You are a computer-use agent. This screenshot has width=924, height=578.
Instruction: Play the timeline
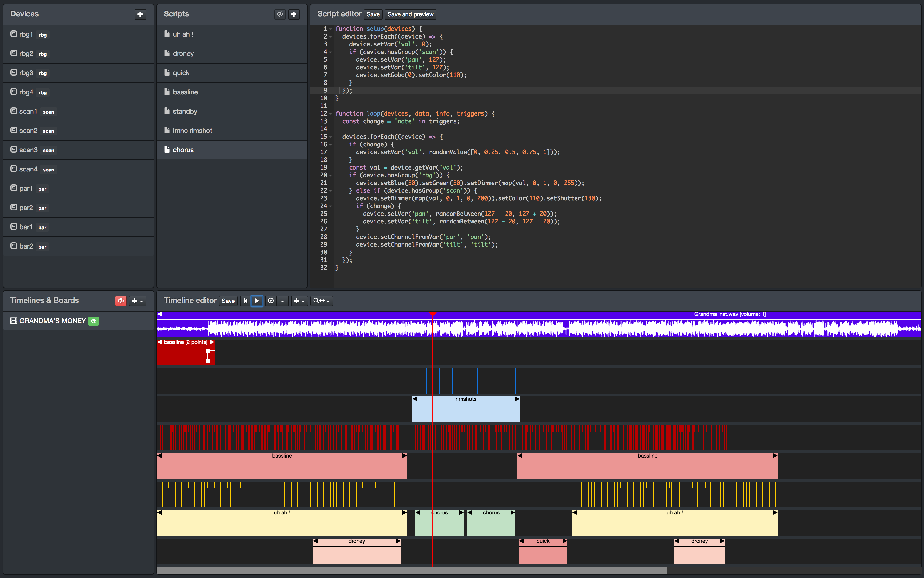click(x=257, y=301)
